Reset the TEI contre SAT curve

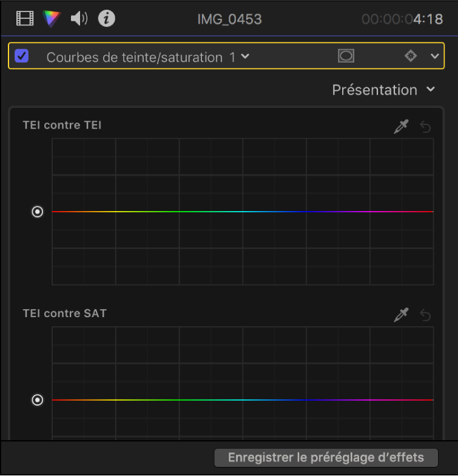coord(426,315)
